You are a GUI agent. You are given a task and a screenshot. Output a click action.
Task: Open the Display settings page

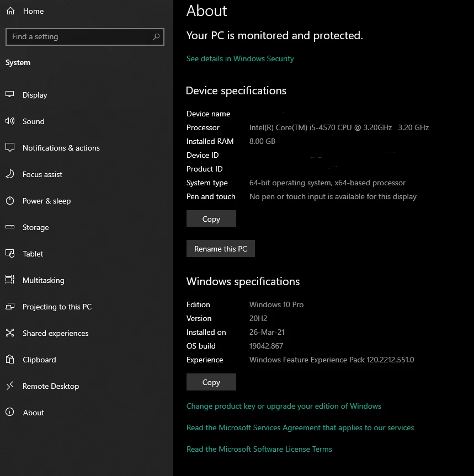click(x=35, y=95)
